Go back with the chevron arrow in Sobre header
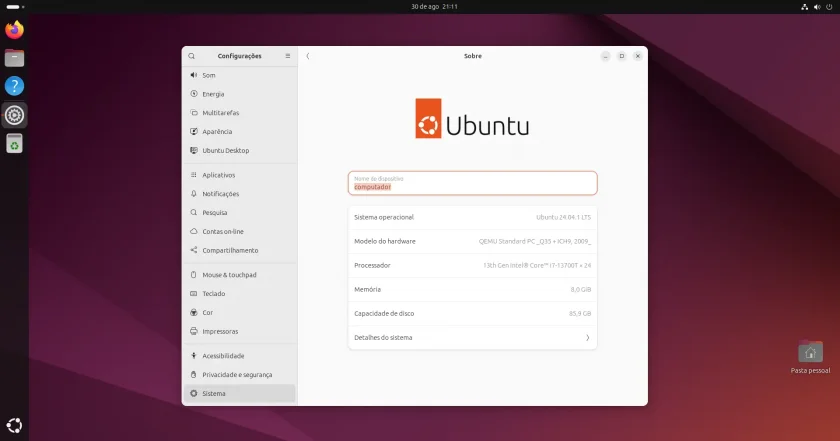 [x=308, y=56]
